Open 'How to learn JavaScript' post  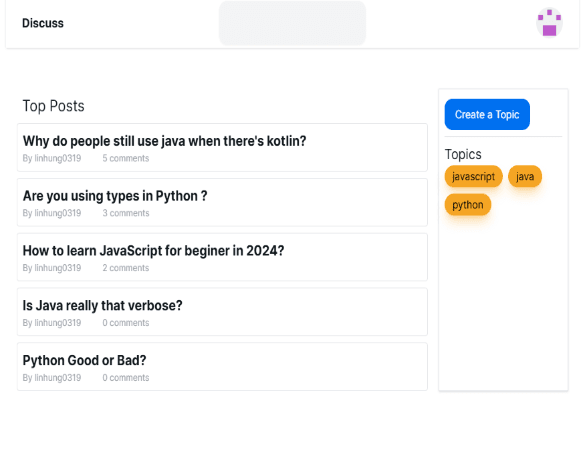click(153, 251)
